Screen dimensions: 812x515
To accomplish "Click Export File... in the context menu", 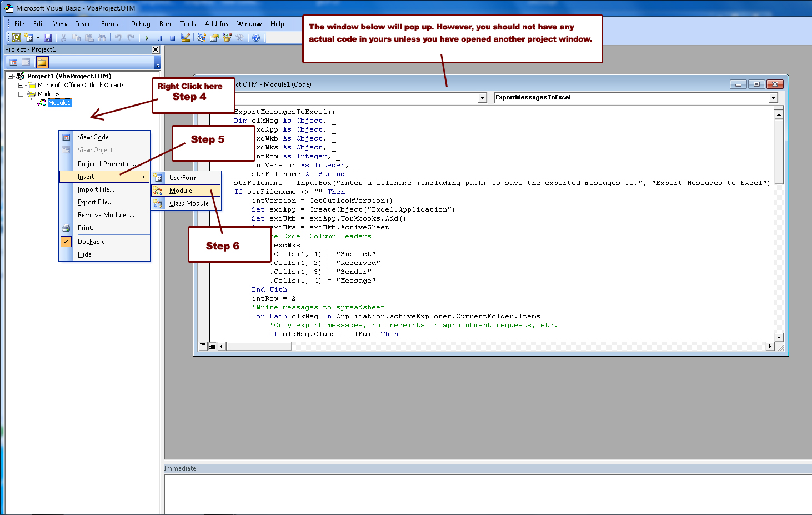I will pos(95,202).
